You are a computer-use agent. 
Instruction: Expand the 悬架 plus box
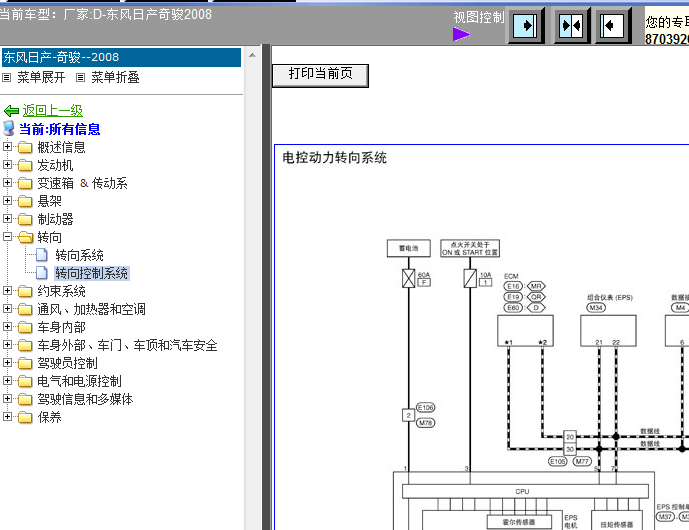pyautogui.click(x=7, y=200)
